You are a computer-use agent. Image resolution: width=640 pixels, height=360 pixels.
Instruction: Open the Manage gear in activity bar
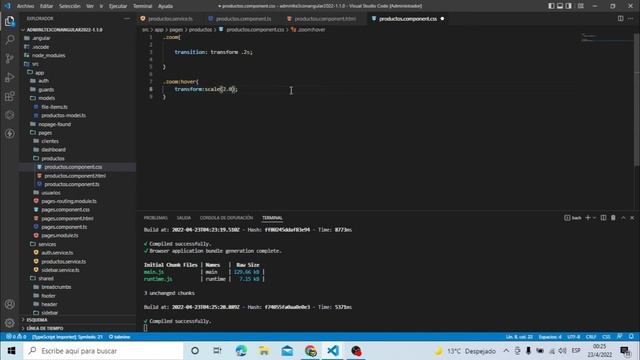point(9,323)
